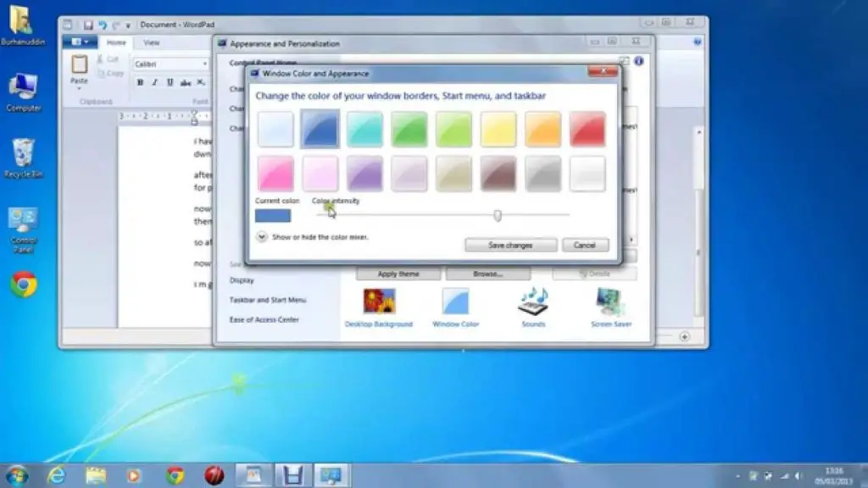Screen dimensions: 868x488
Task: Toggle Italic in WordPad's Font group
Action: (155, 82)
